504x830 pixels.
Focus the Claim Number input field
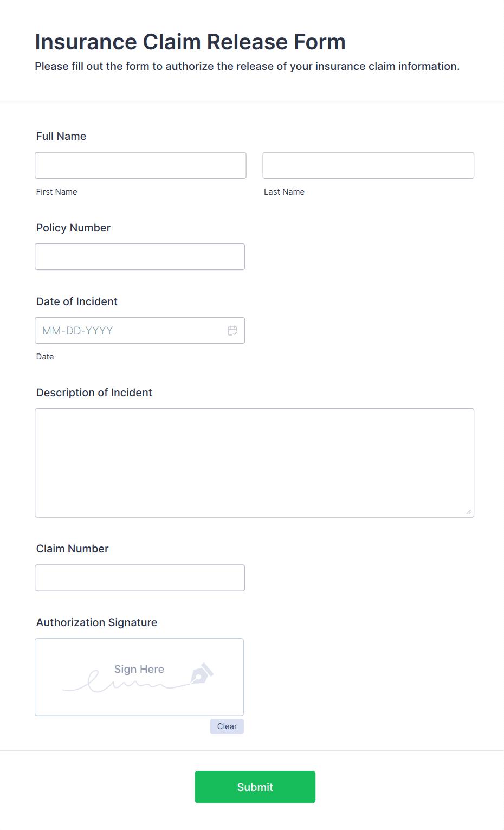(x=140, y=577)
